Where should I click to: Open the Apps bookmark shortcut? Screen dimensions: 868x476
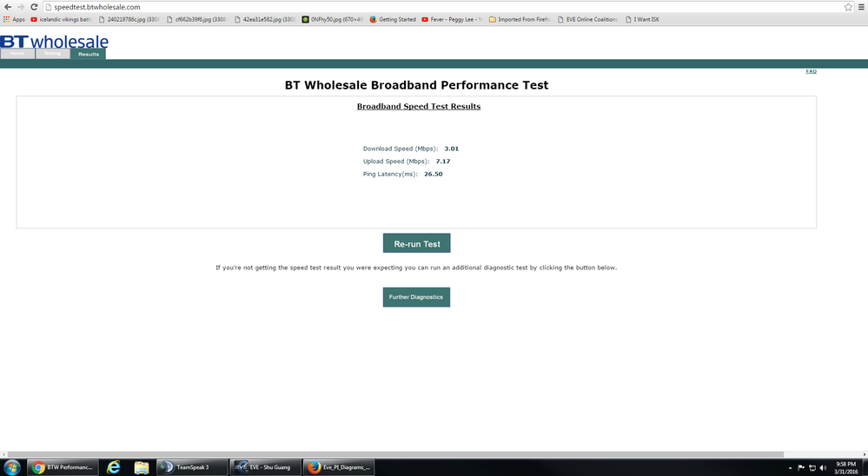tap(15, 19)
